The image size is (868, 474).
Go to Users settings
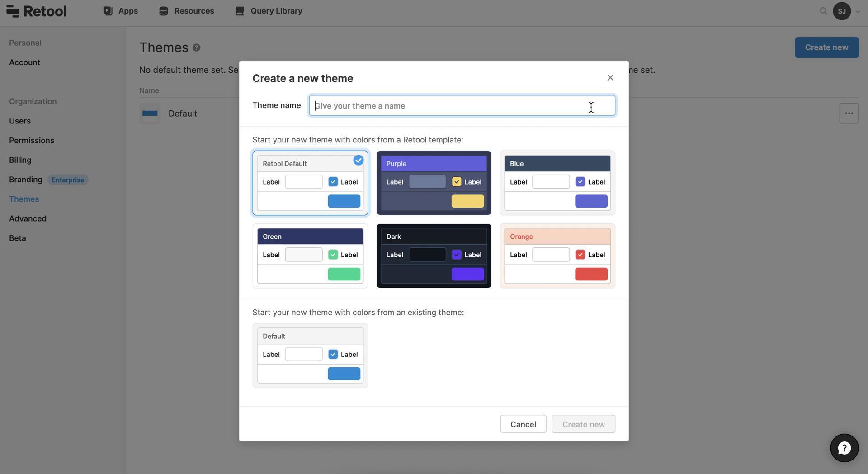pyautogui.click(x=20, y=121)
